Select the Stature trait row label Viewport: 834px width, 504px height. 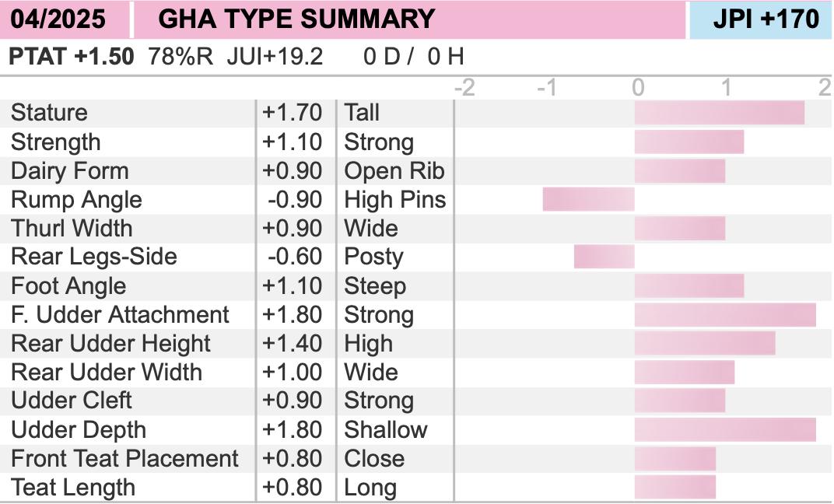pos(49,113)
